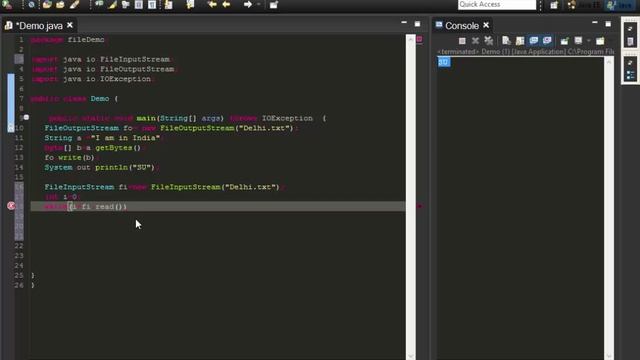Toggle Mark Occurrences highlighter
640x360 pixels.
[x=113, y=4]
